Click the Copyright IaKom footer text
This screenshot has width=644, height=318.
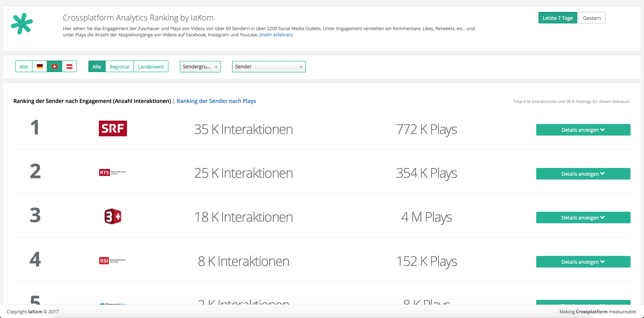pos(32,312)
